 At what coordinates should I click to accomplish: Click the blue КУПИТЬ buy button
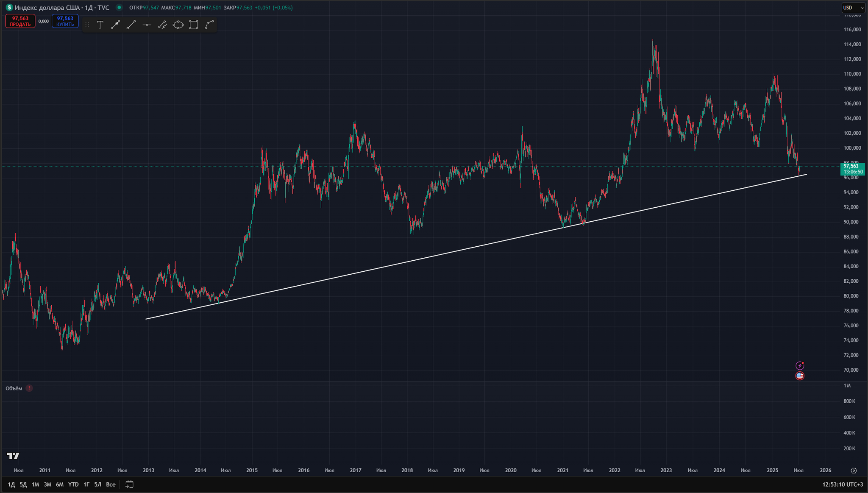click(65, 21)
